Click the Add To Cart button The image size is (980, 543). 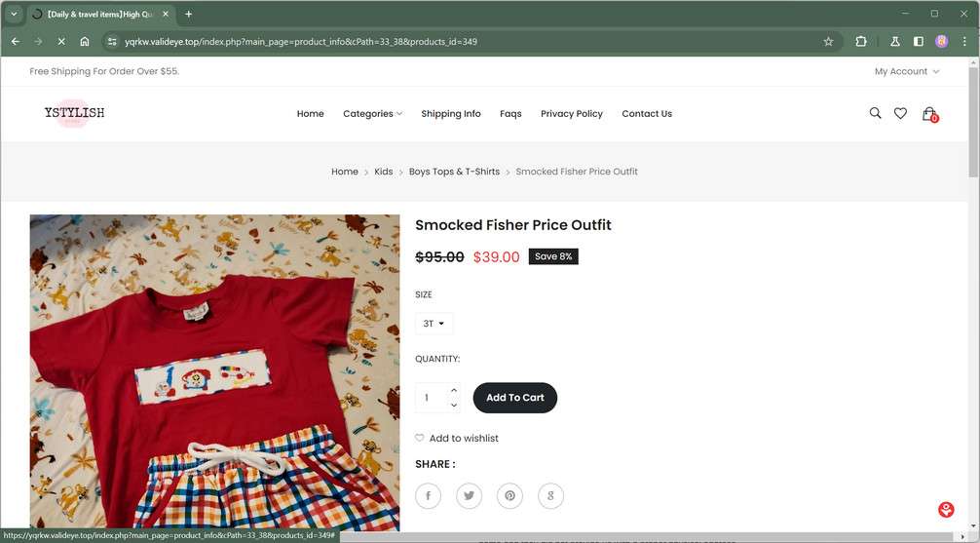coord(514,398)
